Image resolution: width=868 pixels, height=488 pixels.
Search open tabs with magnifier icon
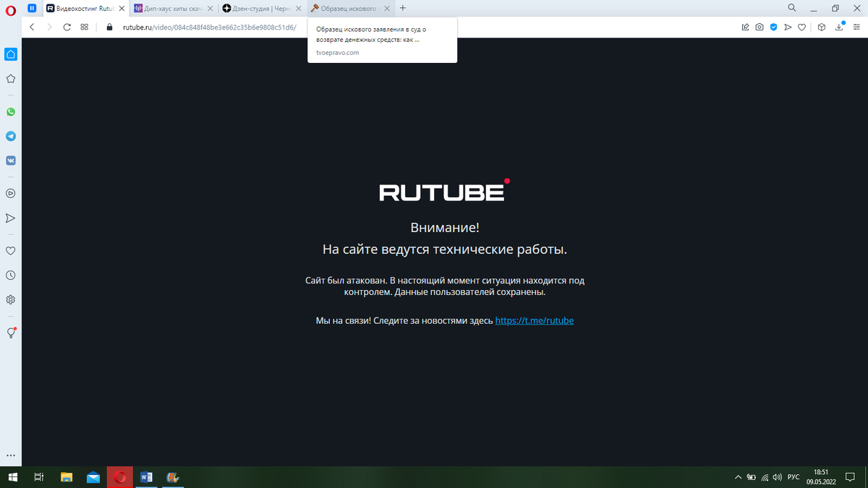click(x=791, y=8)
